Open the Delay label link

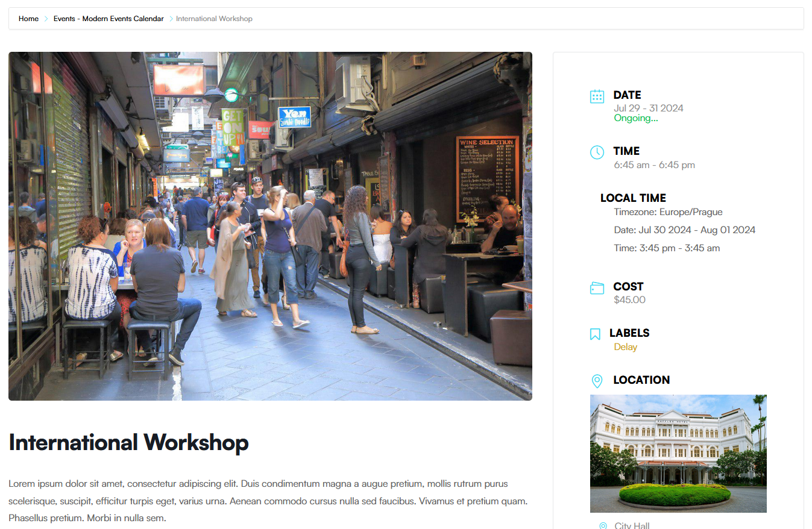click(x=625, y=346)
